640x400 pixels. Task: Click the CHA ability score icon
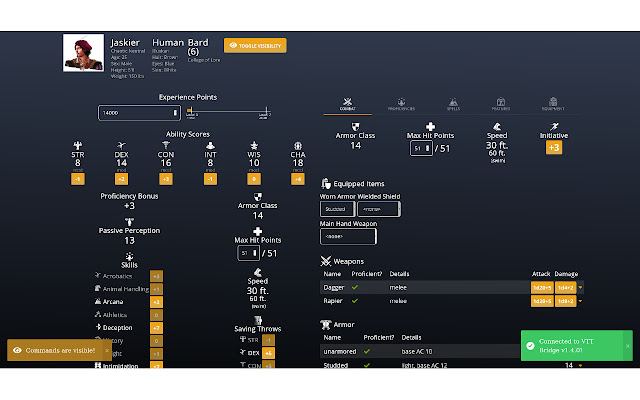click(298, 146)
